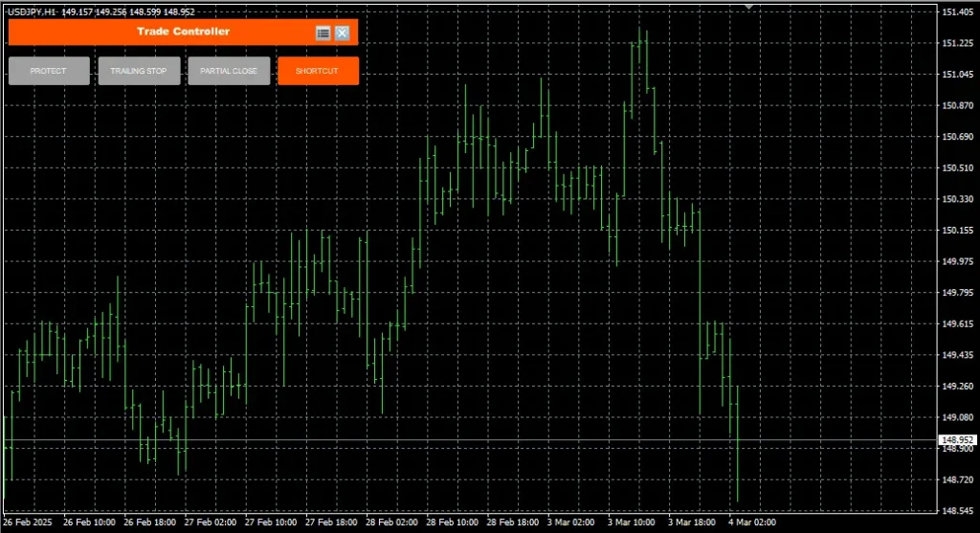980x533 pixels.
Task: Close the Trade Controller panel
Action: coord(342,33)
